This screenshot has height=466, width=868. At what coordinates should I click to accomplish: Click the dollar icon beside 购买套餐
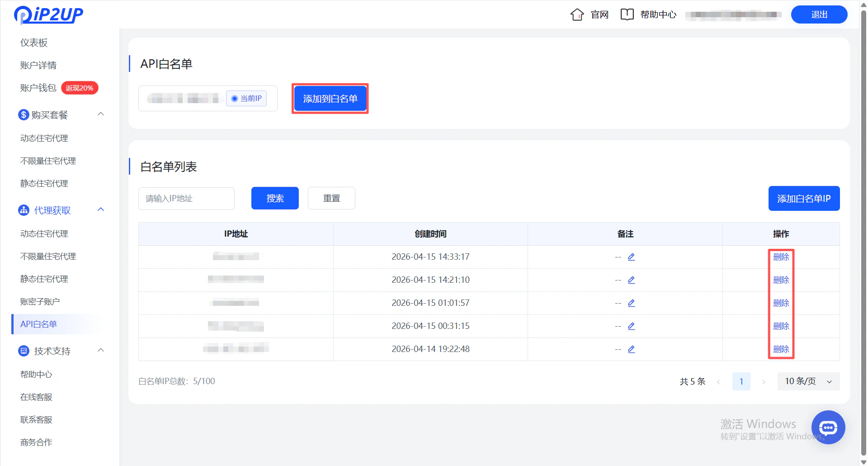point(24,114)
